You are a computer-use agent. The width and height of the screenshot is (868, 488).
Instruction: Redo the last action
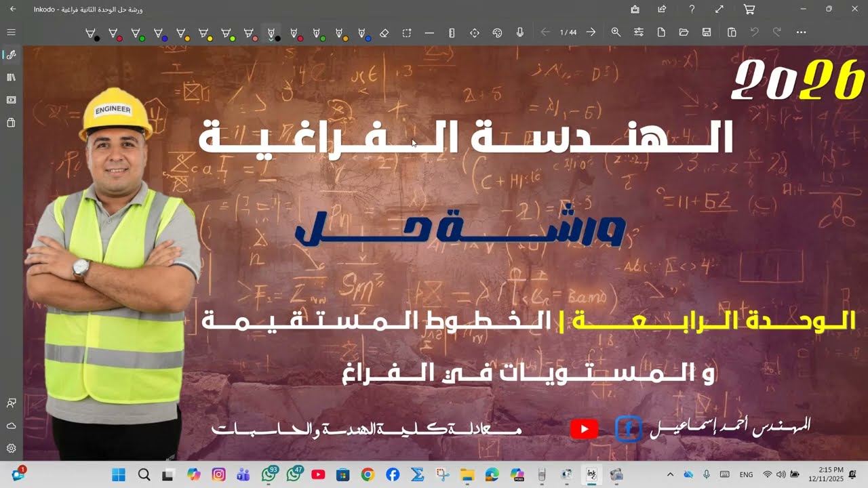777,33
